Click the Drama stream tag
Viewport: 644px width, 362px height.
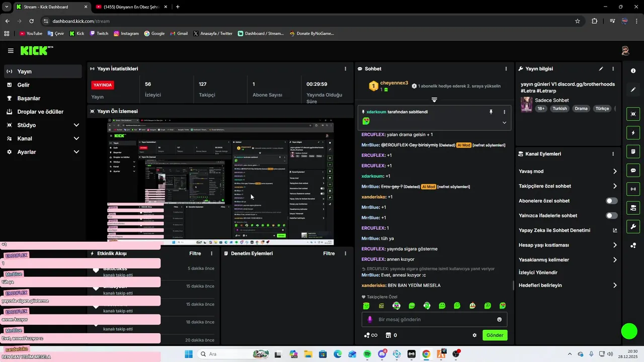581,109
